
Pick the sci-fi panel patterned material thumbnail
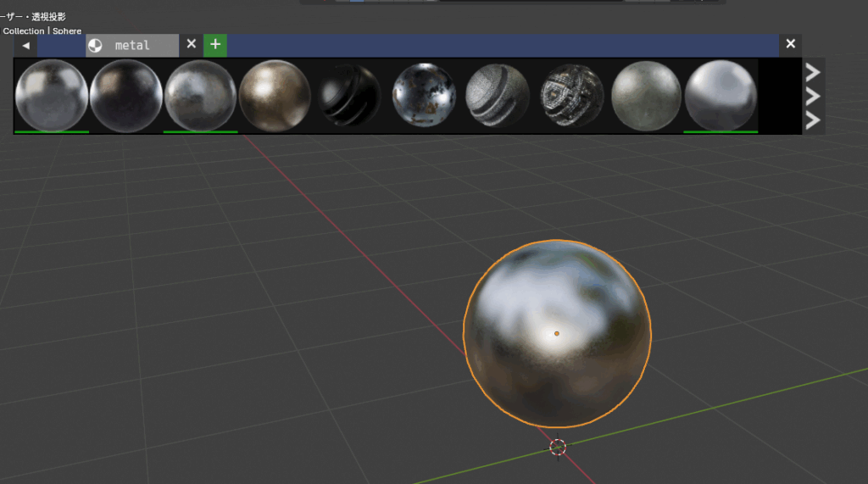tap(572, 95)
